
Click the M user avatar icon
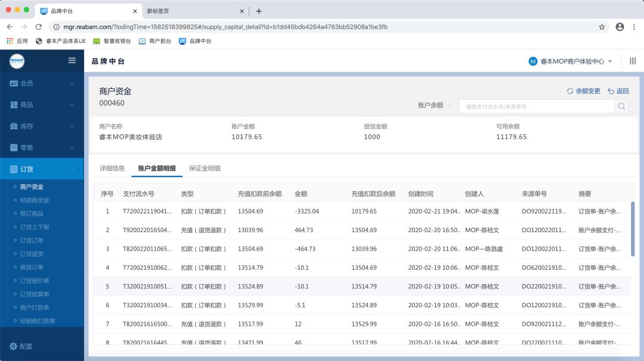[532, 61]
